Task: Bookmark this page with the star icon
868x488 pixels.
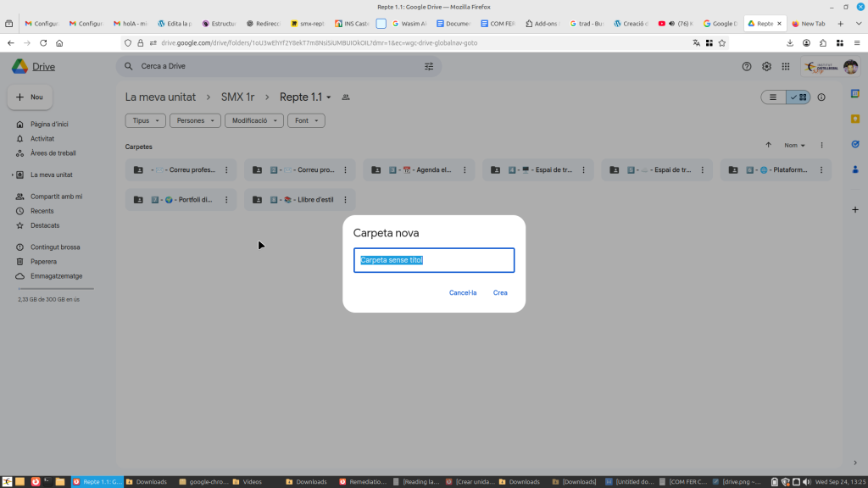Action: tap(722, 42)
